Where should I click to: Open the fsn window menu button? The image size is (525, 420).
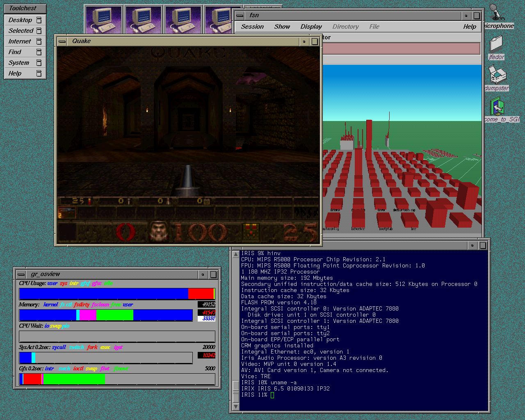tap(240, 16)
